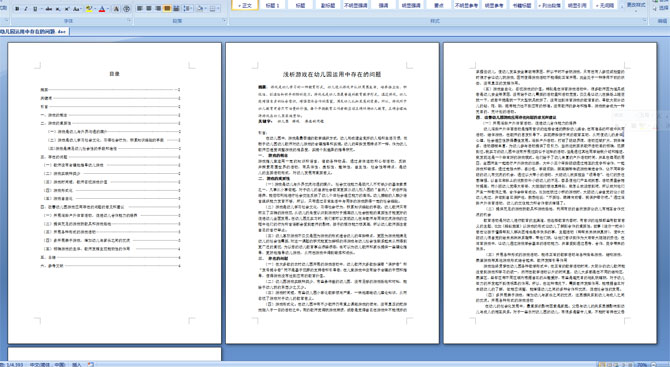Click the superscript icon
This screenshot has height=367, width=670.
pyautogui.click(x=67, y=9)
